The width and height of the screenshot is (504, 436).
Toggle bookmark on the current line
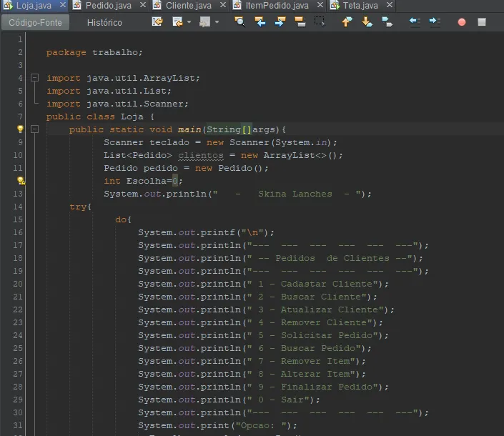387,22
